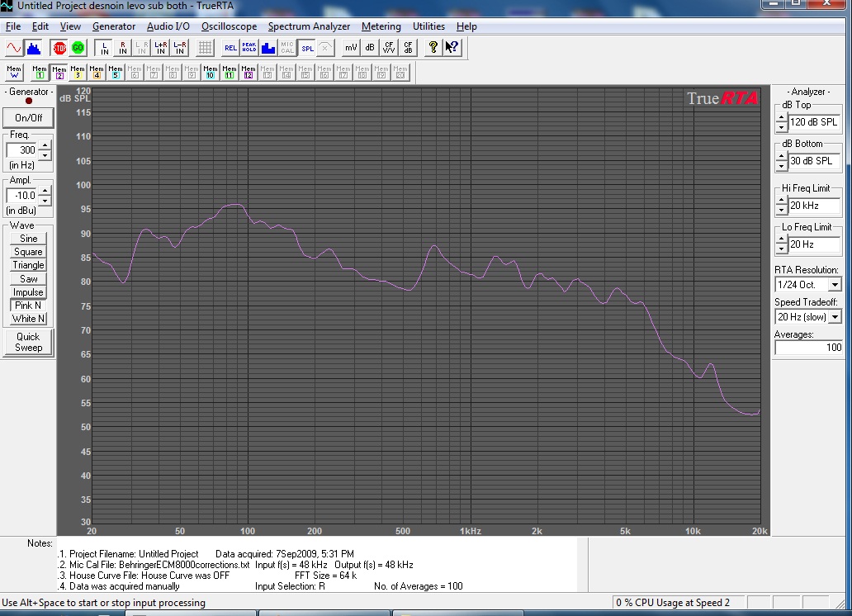Image resolution: width=852 pixels, height=616 pixels.
Task: Select the Impulse waveform
Action: point(28,292)
